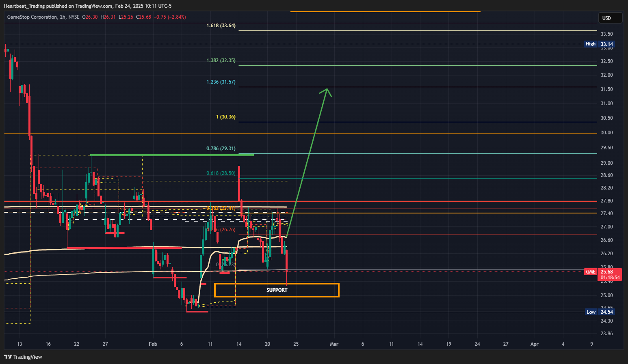Click the open value O26.30
The height and width of the screenshot is (364, 628).
click(x=90, y=17)
